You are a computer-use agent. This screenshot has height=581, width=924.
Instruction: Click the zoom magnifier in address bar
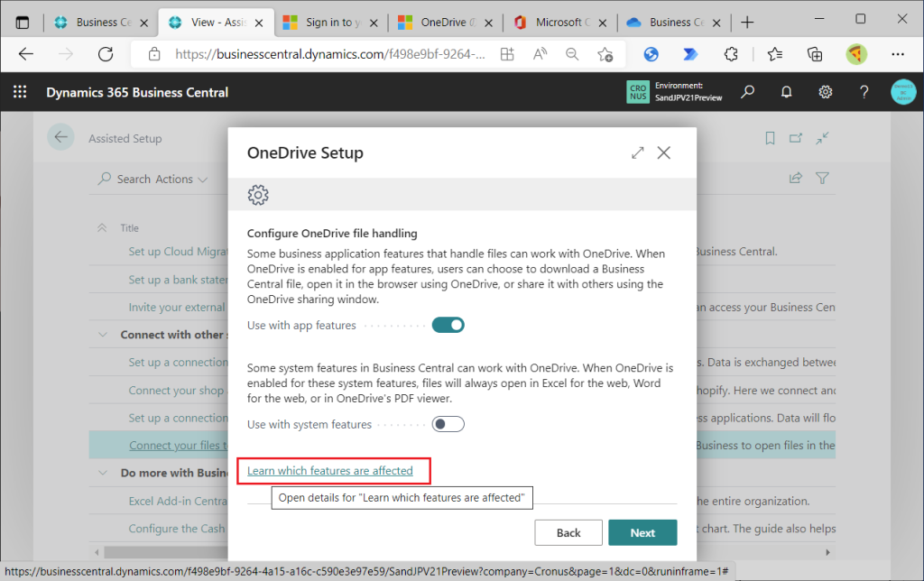[x=571, y=54]
